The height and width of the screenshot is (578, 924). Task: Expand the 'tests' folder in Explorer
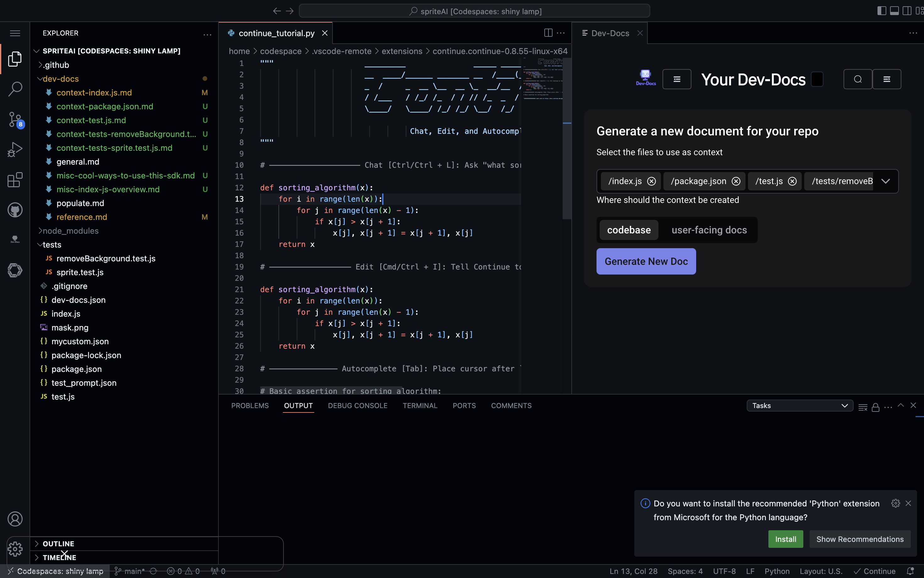tap(51, 244)
